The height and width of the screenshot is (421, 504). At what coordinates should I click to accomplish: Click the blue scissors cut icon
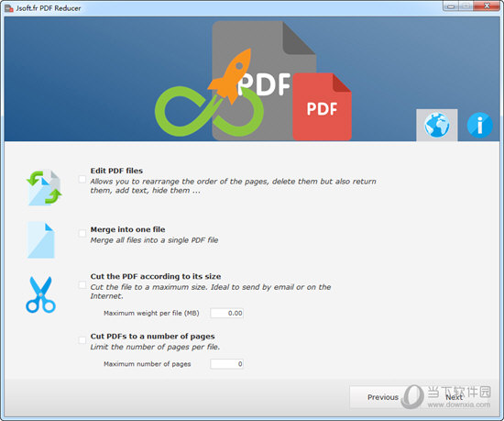tap(40, 294)
